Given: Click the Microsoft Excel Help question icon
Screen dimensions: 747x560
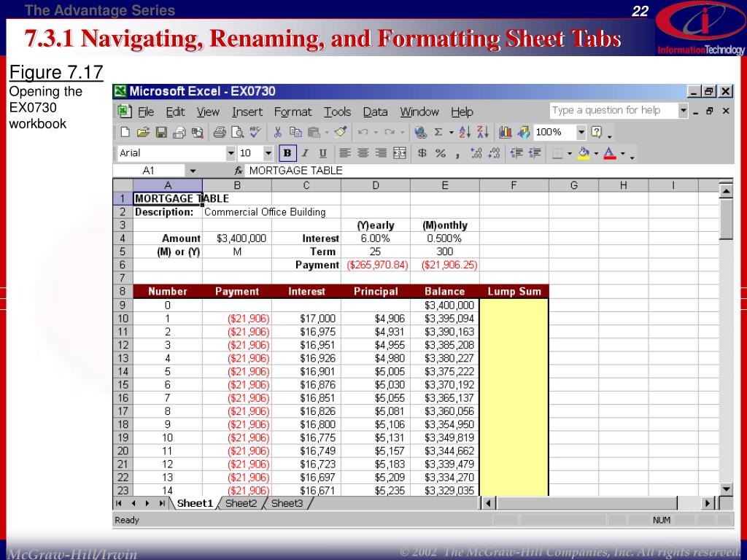Looking at the screenshot, I should click(x=597, y=133).
